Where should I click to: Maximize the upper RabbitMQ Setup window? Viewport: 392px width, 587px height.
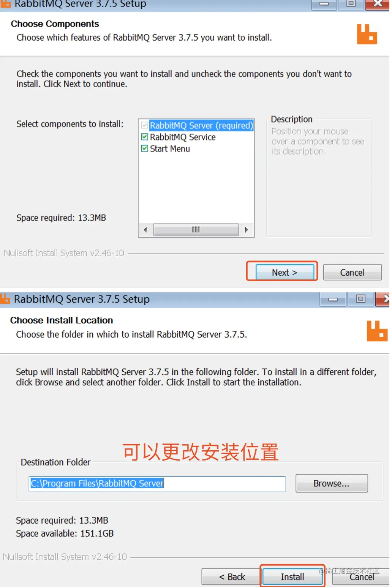click(x=351, y=4)
